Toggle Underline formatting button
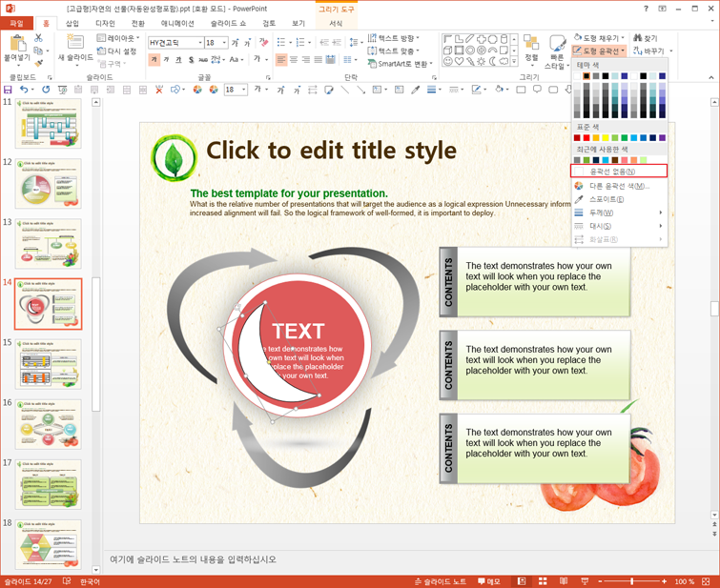The width and height of the screenshot is (720, 588). tap(178, 59)
